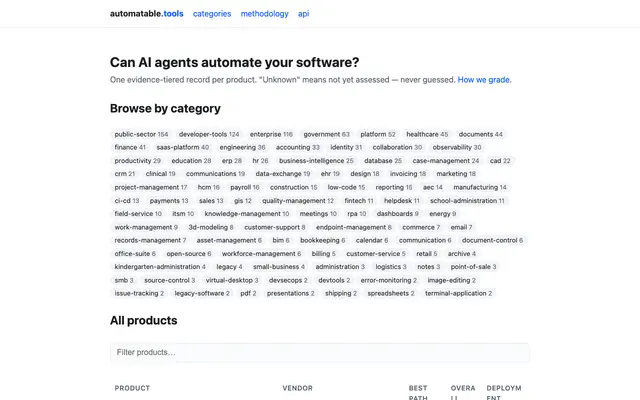
Task: Select the payments category tag
Action: point(169,201)
